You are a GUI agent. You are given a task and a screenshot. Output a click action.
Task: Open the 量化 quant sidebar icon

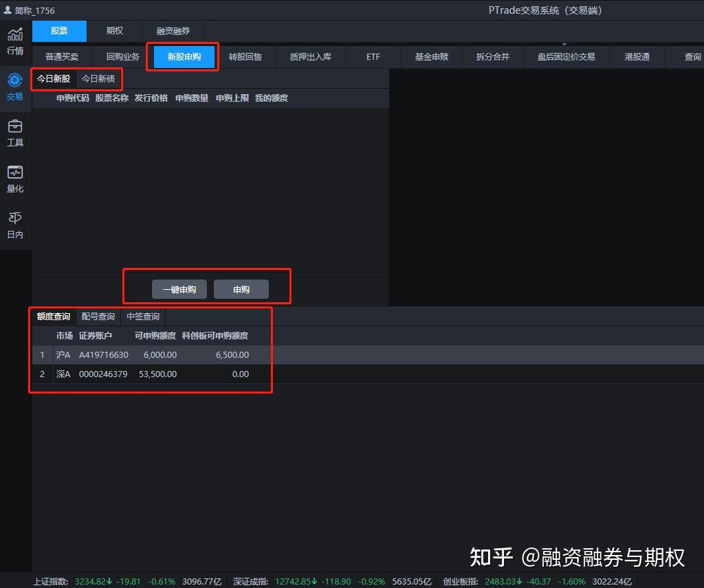pyautogui.click(x=15, y=179)
